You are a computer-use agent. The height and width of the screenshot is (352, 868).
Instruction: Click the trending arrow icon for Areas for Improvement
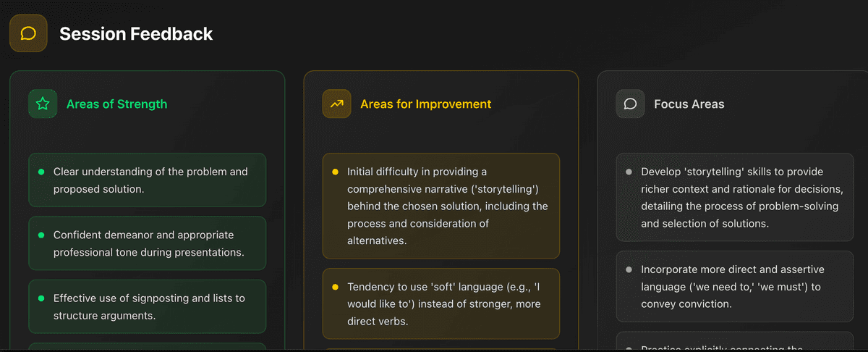pyautogui.click(x=336, y=104)
